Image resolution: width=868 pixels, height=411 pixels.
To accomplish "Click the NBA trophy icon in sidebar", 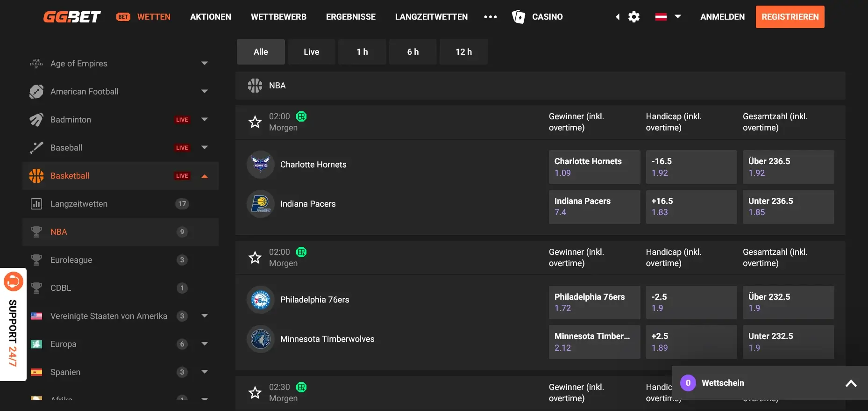I will 36,232.
